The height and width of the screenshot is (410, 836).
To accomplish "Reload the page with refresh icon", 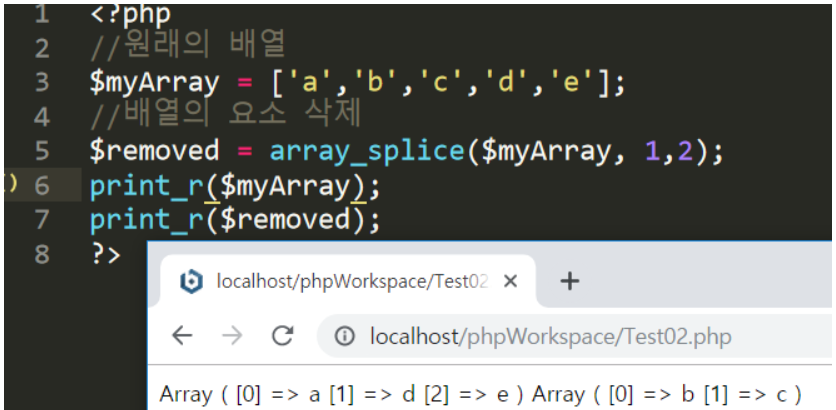I will click(283, 336).
